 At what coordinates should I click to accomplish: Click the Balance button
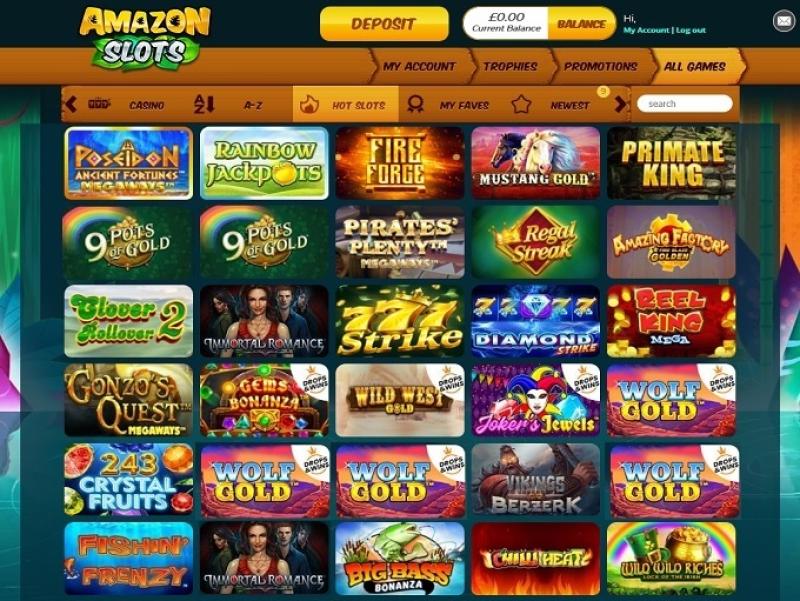pyautogui.click(x=581, y=24)
